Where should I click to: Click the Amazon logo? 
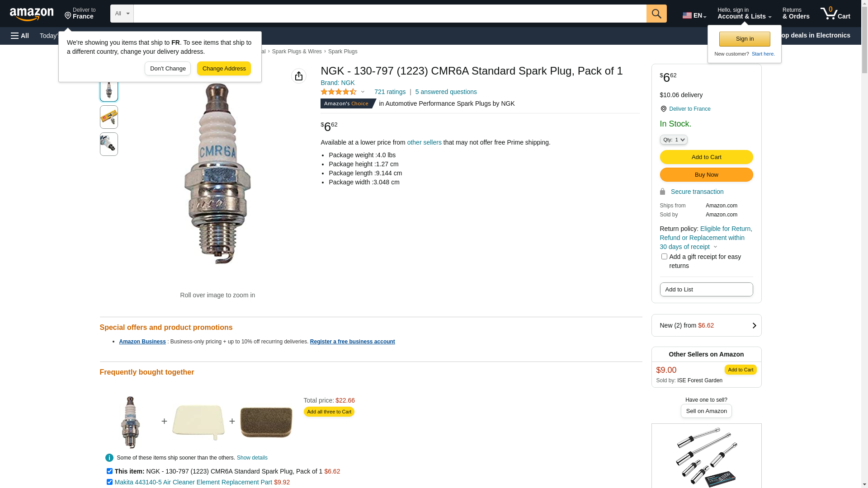(x=32, y=14)
